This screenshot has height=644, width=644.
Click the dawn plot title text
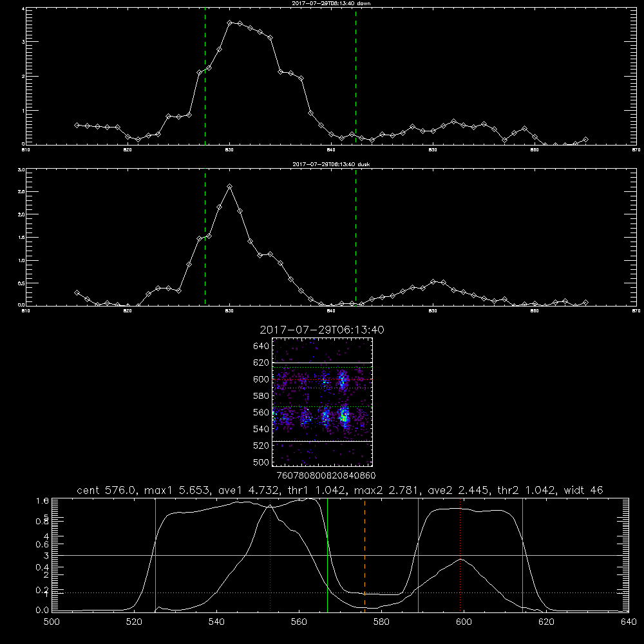pyautogui.click(x=331, y=3)
